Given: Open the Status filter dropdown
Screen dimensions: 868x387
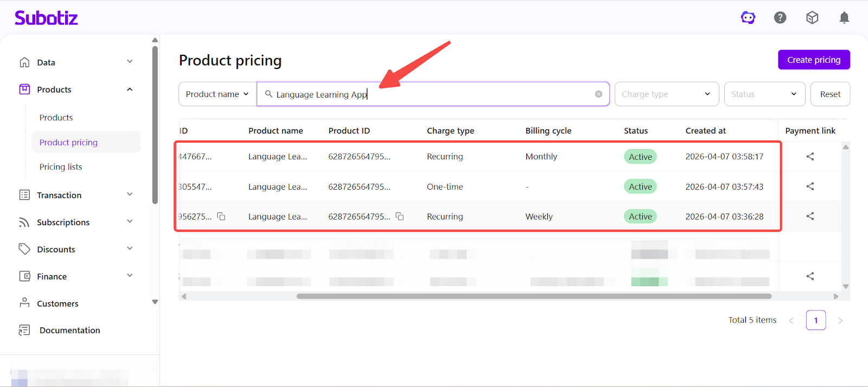Looking at the screenshot, I should 764,94.
